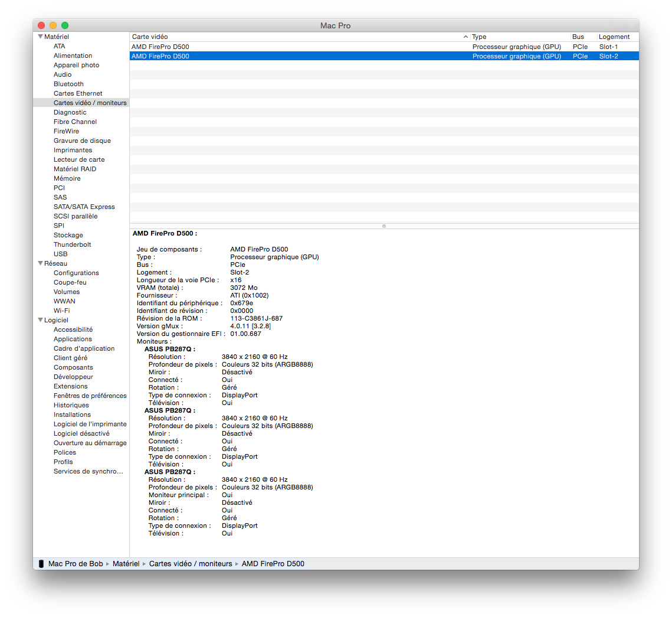Collapse the Matériel section triangle
This screenshot has height=617, width=672.
click(40, 37)
